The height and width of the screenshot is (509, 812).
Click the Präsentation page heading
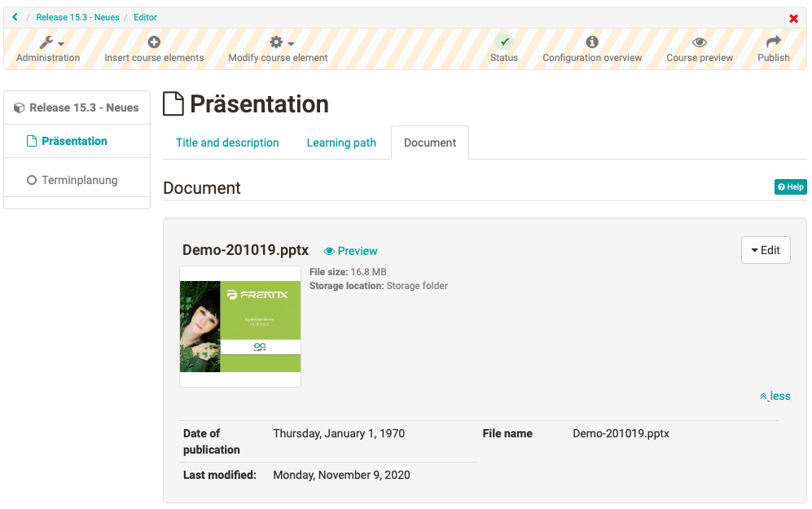pyautogui.click(x=259, y=104)
